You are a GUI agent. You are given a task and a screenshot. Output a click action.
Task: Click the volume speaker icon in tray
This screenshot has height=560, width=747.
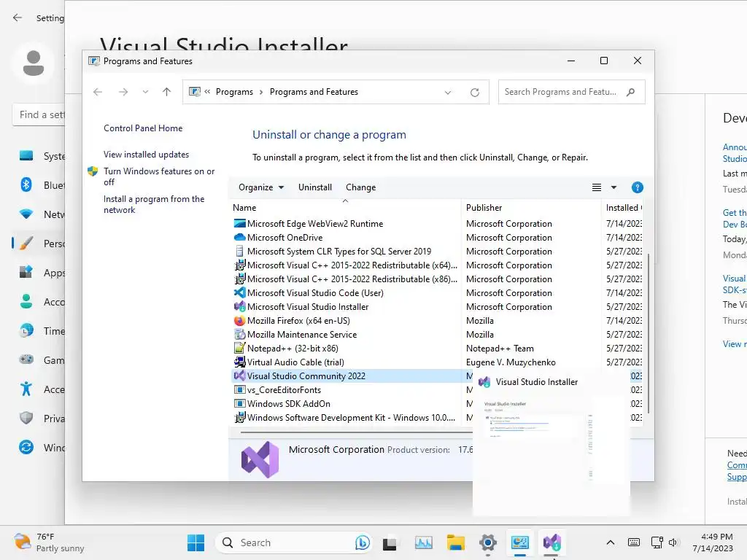(x=673, y=542)
